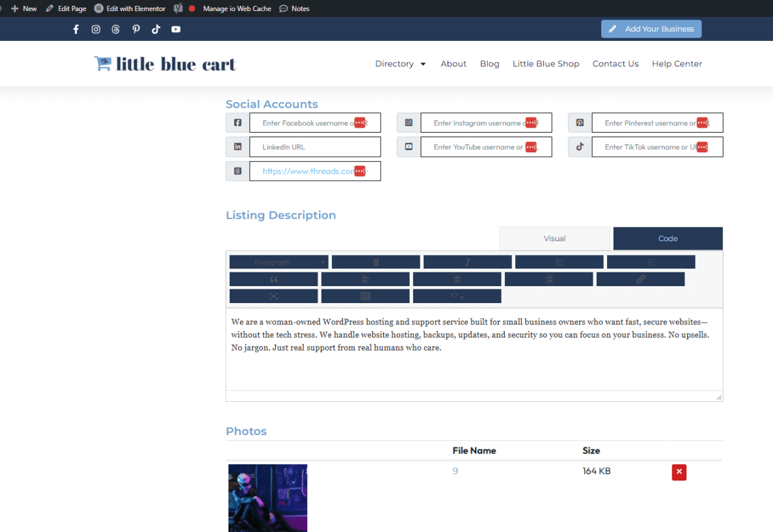Switch to the Code editor tab

[x=668, y=238]
